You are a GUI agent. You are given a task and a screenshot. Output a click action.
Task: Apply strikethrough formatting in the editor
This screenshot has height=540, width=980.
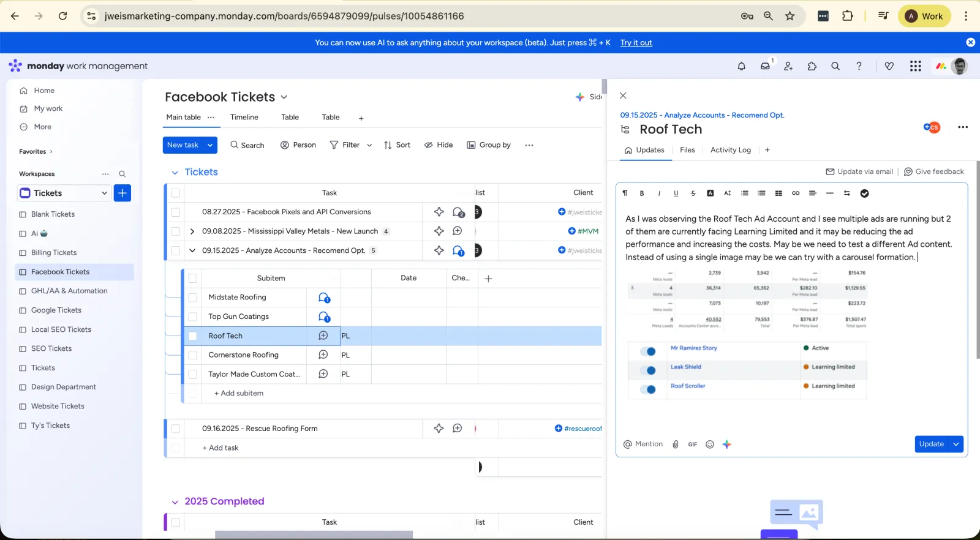693,193
